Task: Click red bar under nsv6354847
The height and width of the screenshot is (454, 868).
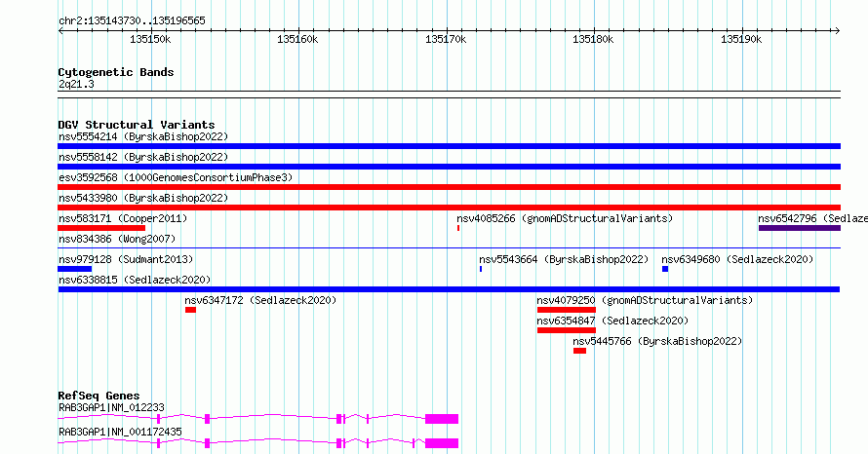Action: click(567, 330)
